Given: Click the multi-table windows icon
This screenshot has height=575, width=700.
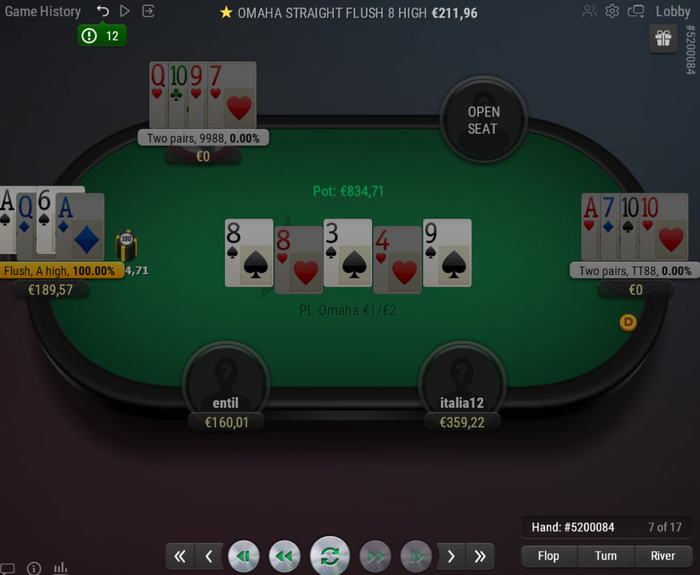Looking at the screenshot, I should 636,11.
